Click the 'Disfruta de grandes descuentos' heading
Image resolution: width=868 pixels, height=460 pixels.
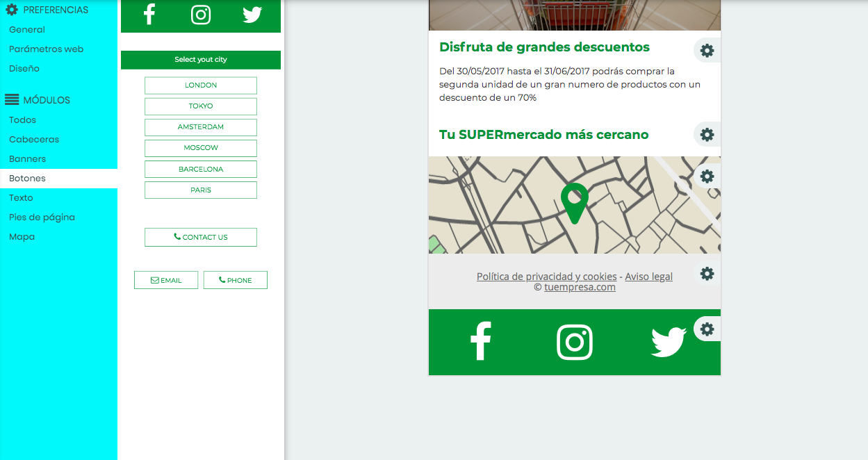545,47
